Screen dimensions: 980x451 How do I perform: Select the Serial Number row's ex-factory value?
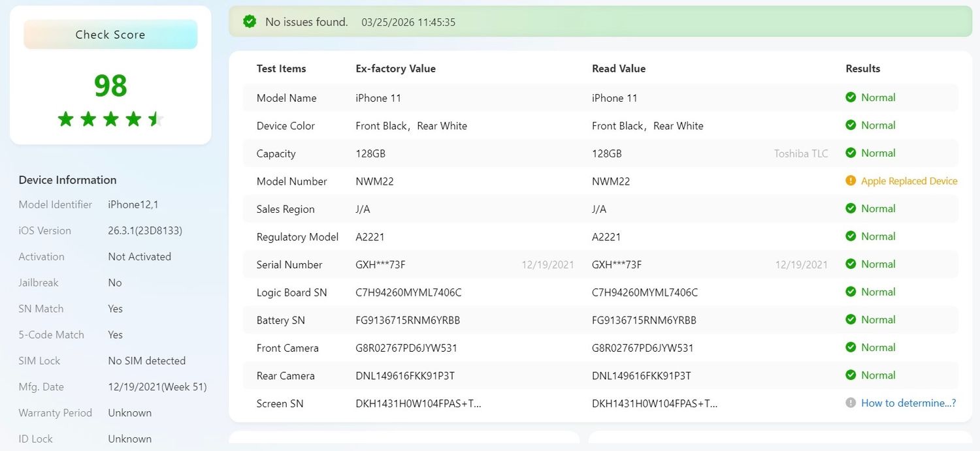380,265
